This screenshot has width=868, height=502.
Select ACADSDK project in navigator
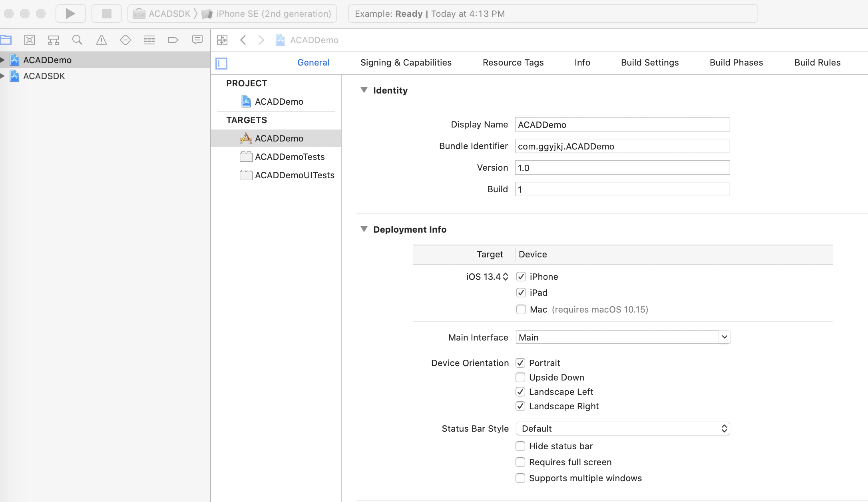coord(44,76)
